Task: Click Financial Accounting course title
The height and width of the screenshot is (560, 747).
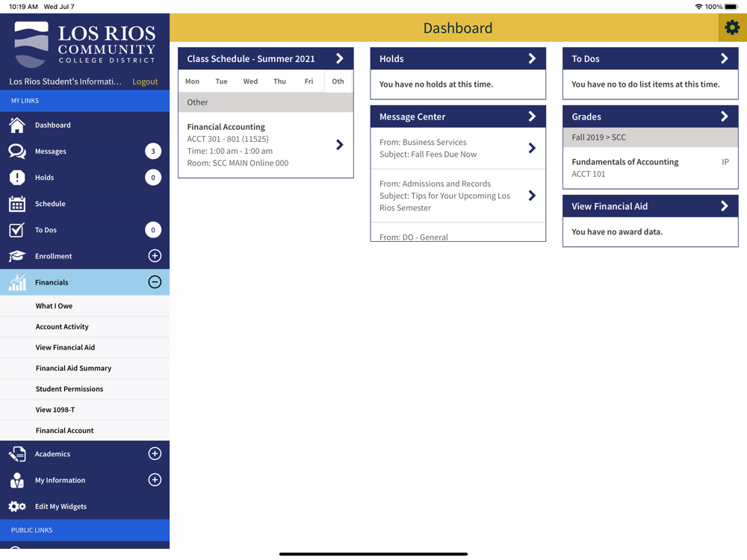Action: pyautogui.click(x=226, y=127)
